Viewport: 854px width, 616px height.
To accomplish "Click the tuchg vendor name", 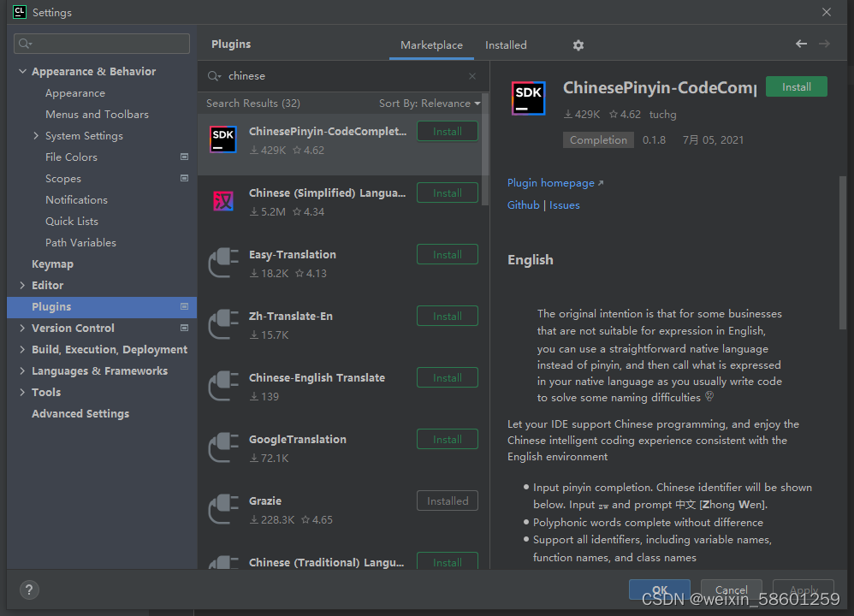I will (663, 115).
